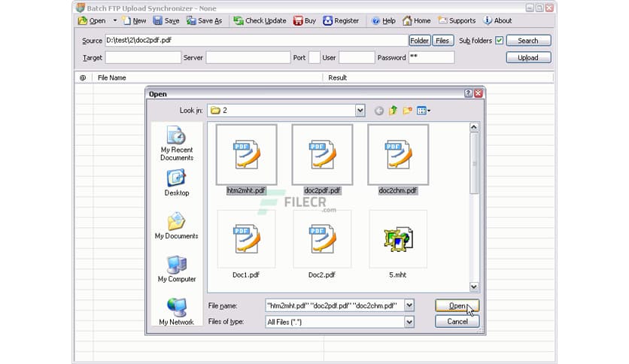Focus the Server input field
The width and height of the screenshot is (629, 364).
pos(248,57)
